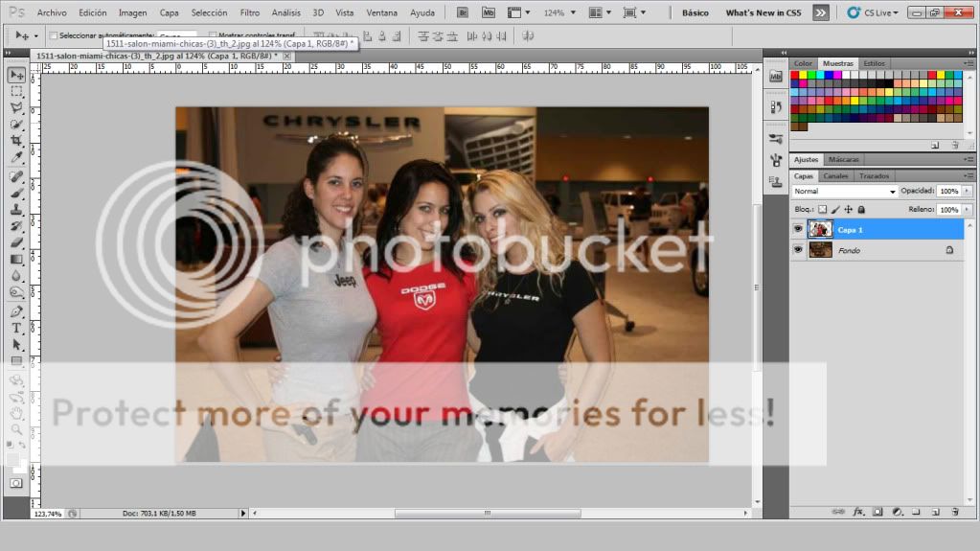Add a layer mask in Layers panel

tap(877, 512)
